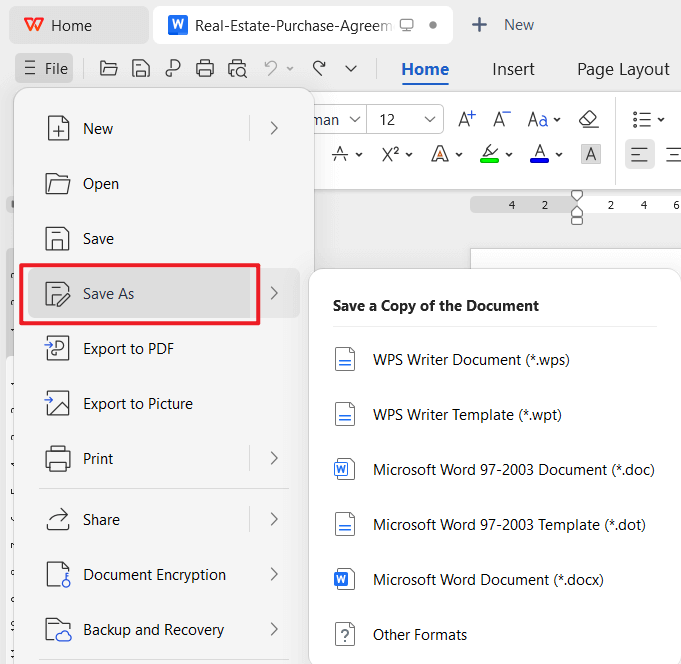The width and height of the screenshot is (681, 664).
Task: Save copy as WPS Writer Document (*.wps)
Action: point(495,360)
